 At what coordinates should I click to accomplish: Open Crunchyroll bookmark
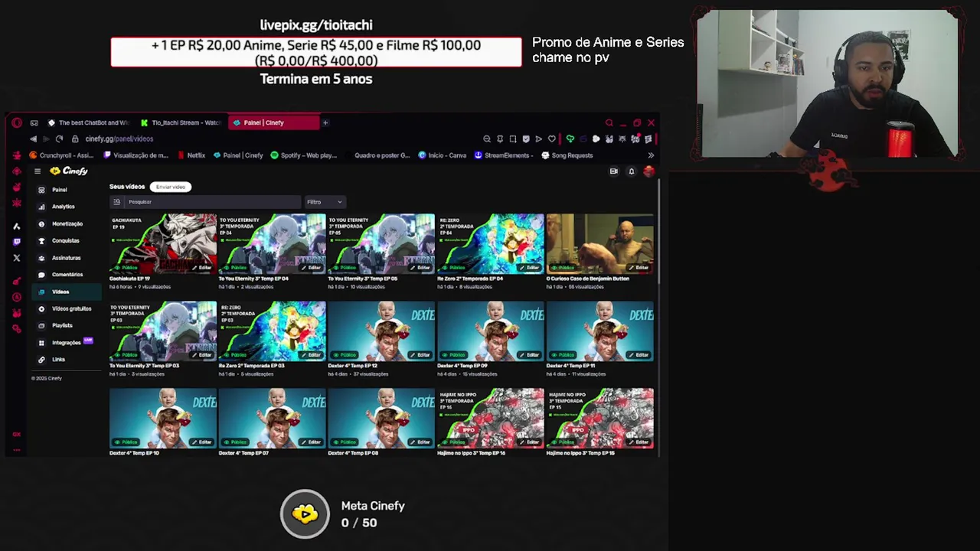click(61, 155)
